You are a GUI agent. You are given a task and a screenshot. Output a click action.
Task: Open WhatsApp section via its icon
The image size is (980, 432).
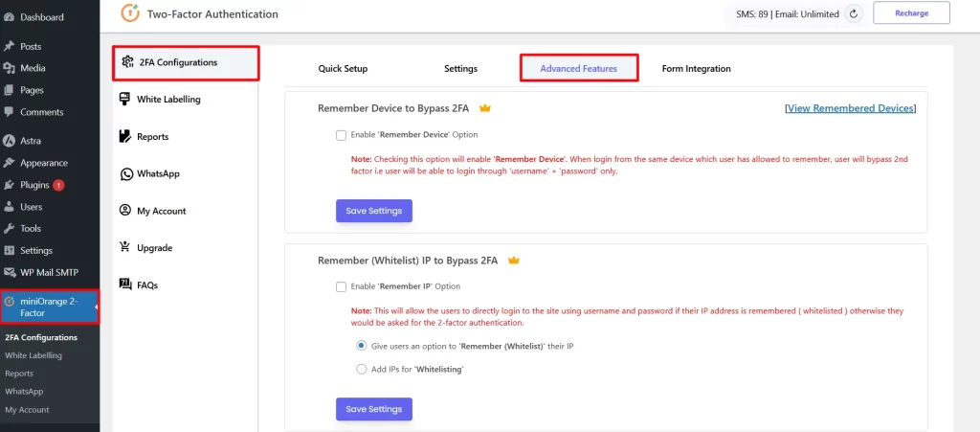[126, 173]
